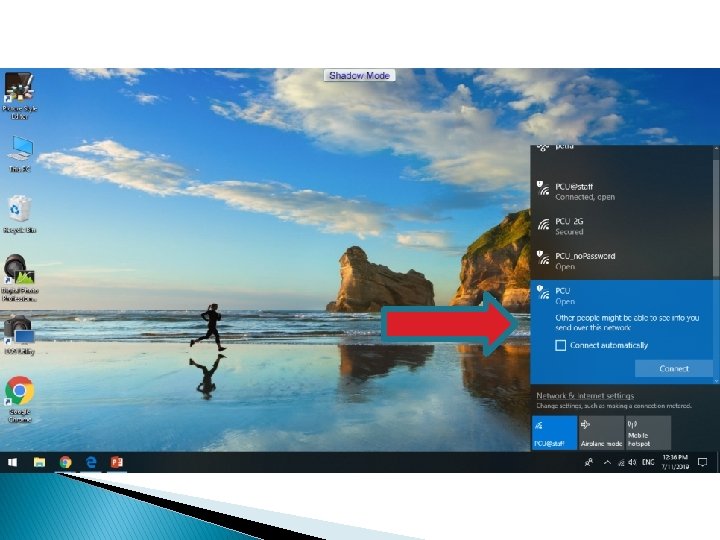Click the network list vertical scrollbar
This screenshot has height=540, width=720.
(716, 219)
